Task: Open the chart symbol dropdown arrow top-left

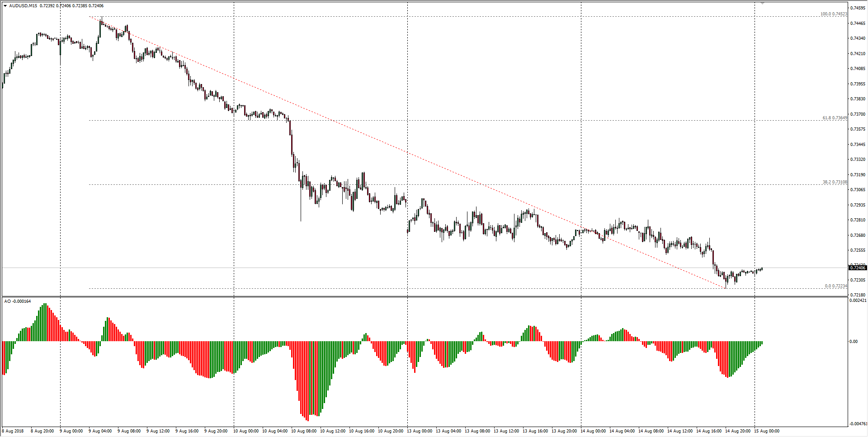Action: tap(5, 6)
